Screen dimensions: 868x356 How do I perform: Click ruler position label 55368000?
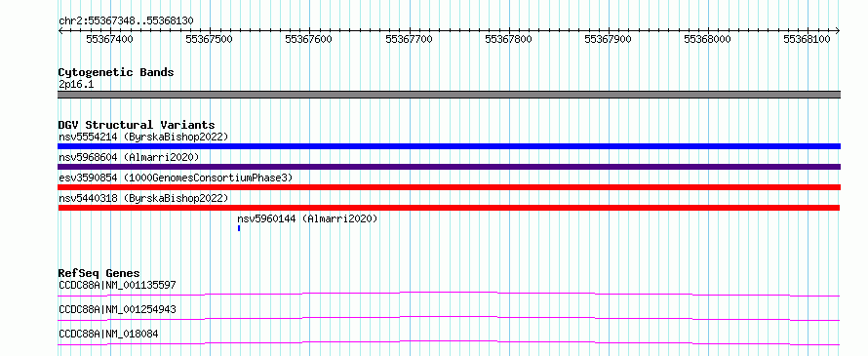click(x=707, y=39)
